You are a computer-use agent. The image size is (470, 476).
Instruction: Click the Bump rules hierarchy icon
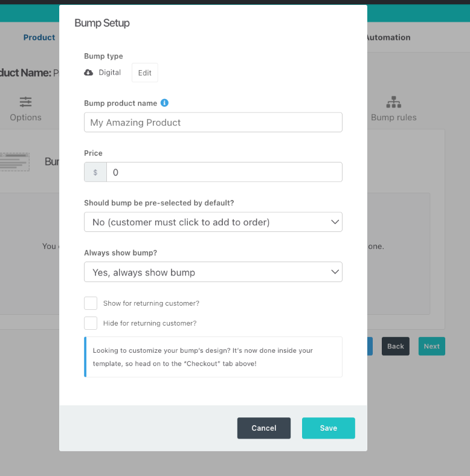(x=393, y=101)
